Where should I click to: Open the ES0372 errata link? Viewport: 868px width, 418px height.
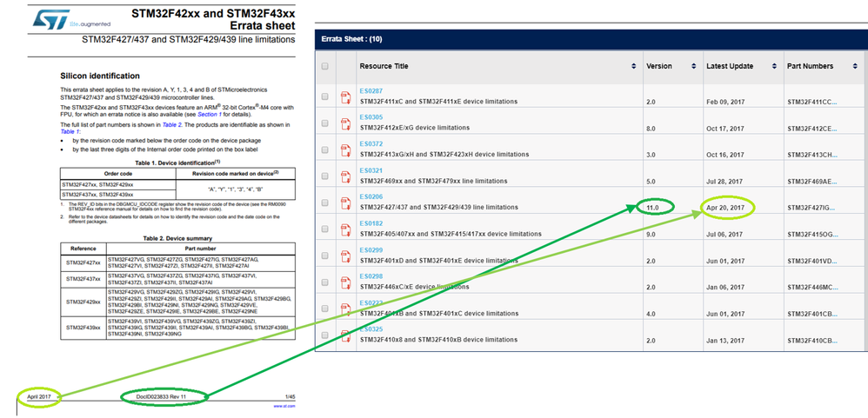tap(371, 143)
